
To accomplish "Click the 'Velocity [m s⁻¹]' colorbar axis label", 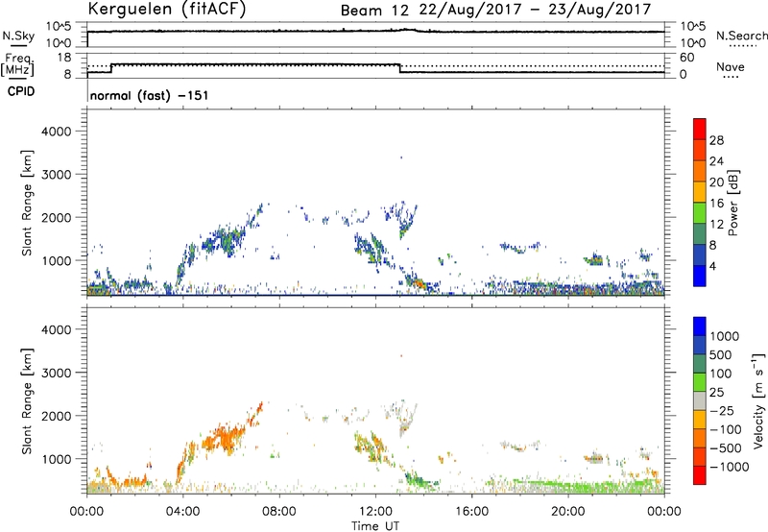I will click(758, 400).
